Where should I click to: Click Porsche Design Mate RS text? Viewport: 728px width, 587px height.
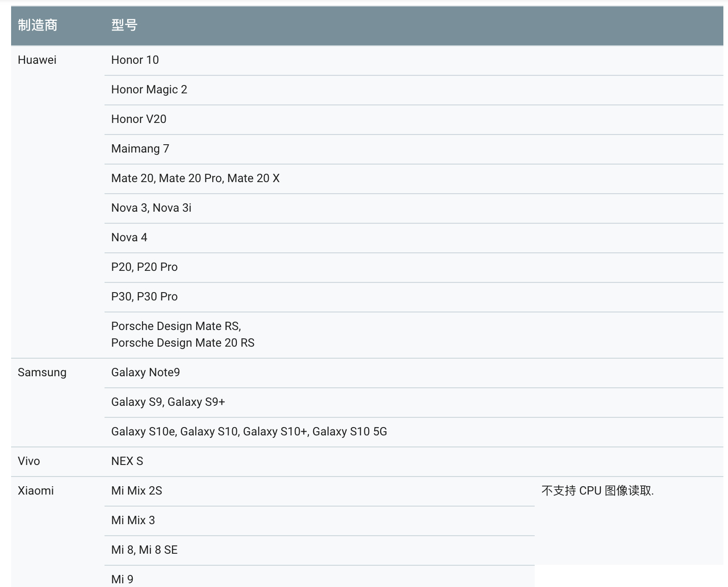coord(176,326)
